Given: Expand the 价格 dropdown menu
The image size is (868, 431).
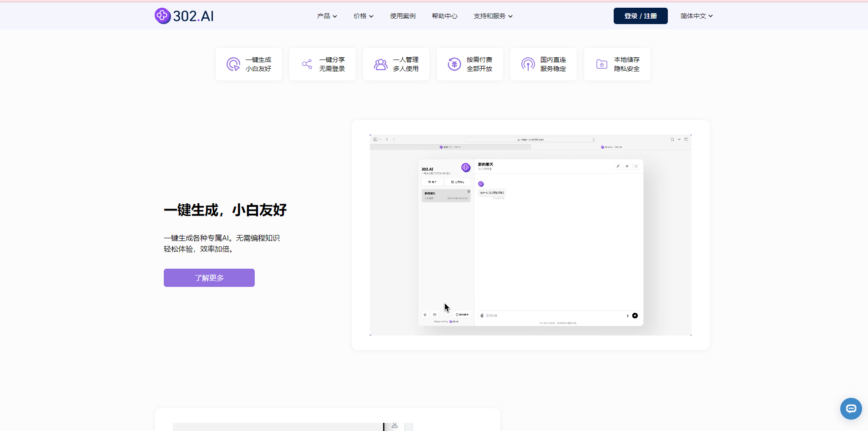Looking at the screenshot, I should tap(363, 16).
